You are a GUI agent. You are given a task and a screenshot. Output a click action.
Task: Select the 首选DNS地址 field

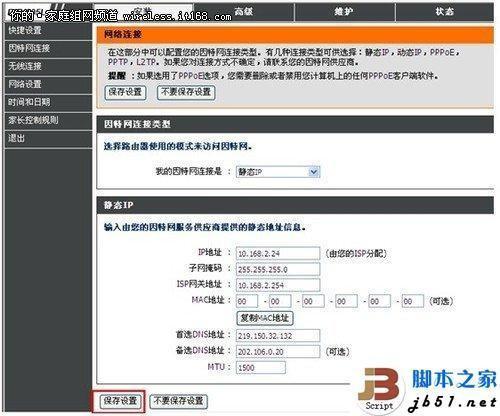pos(278,336)
